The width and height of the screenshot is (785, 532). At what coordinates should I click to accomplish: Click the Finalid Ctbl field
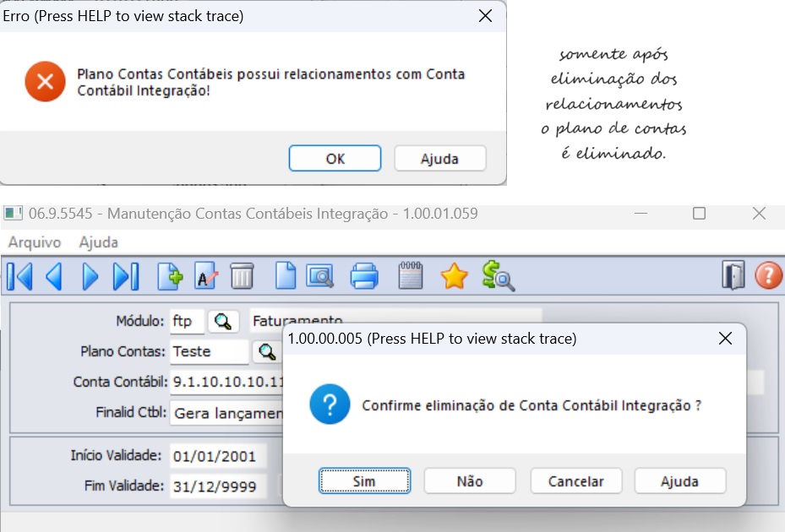point(227,414)
